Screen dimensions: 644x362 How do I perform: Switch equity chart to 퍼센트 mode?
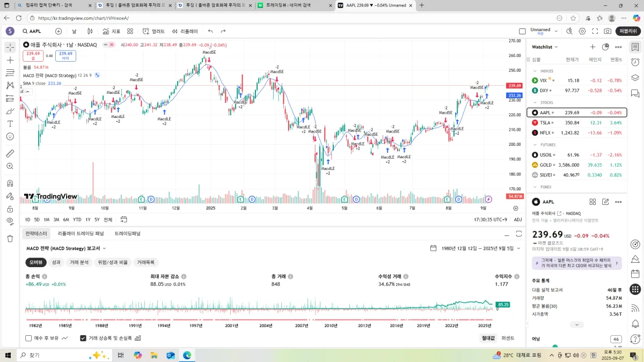[508, 338]
